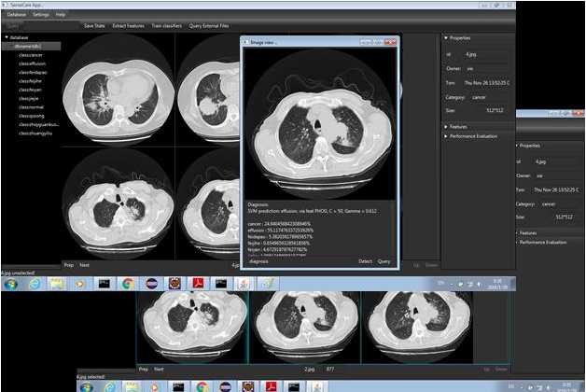The height and width of the screenshot is (392, 586).
Task: Close the Image view window
Action: pyautogui.click(x=389, y=42)
